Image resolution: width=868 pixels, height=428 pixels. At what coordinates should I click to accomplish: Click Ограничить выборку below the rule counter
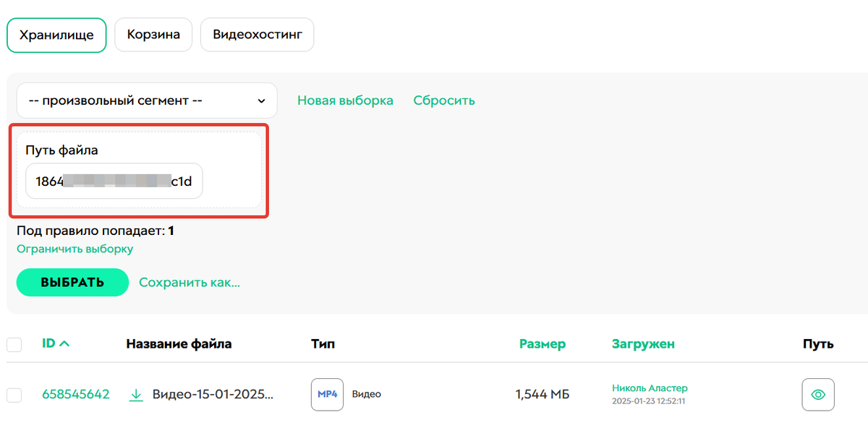pos(75,248)
